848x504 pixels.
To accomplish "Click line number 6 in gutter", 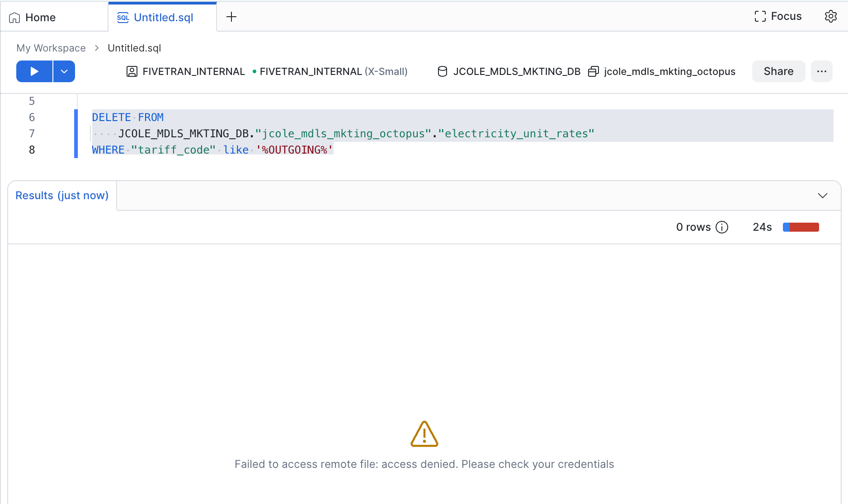I will pyautogui.click(x=32, y=117).
